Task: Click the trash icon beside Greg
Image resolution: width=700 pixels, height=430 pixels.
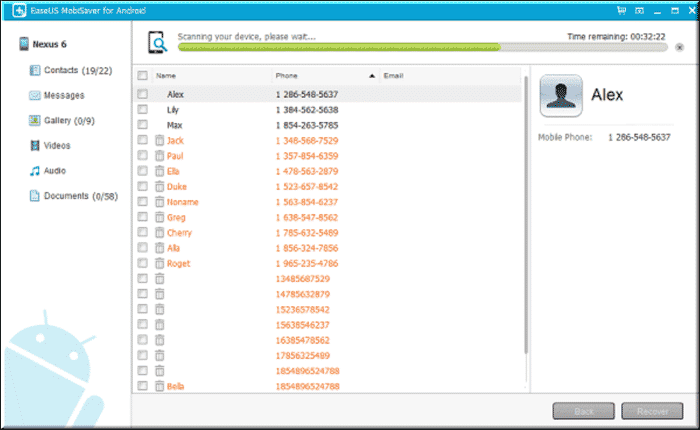Action: [159, 217]
